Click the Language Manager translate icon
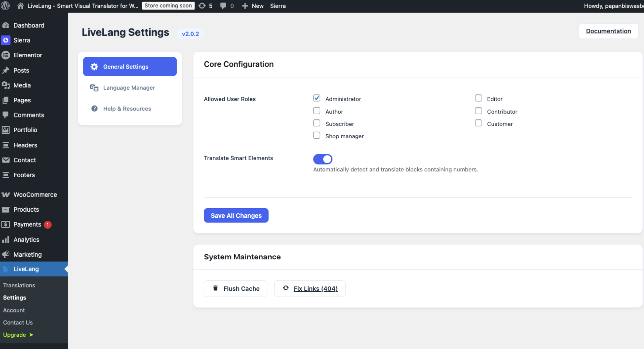The image size is (644, 349). point(94,88)
